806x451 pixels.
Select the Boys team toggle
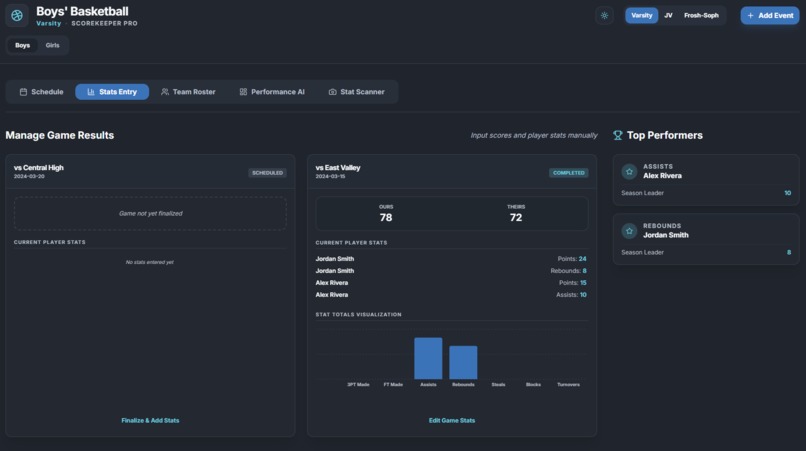click(23, 45)
